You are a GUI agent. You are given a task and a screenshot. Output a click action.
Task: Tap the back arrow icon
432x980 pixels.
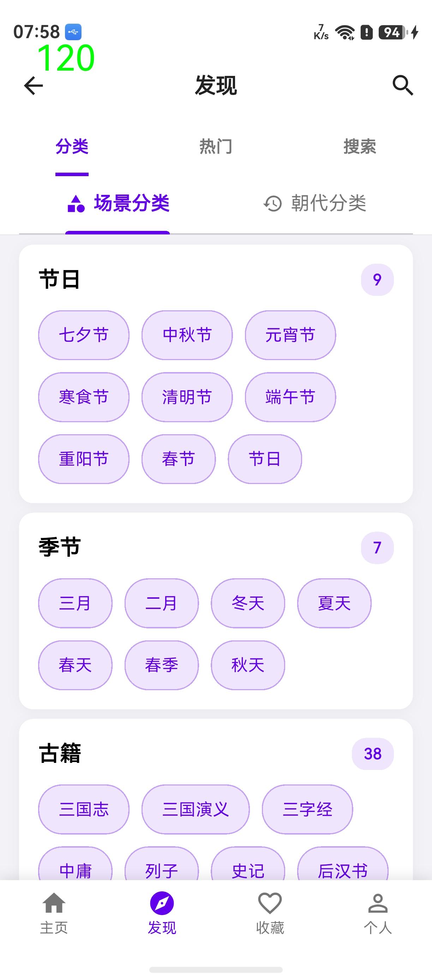[x=34, y=85]
